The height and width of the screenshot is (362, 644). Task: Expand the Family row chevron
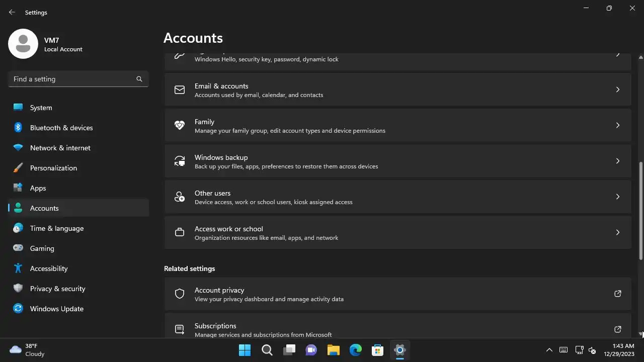(x=618, y=125)
